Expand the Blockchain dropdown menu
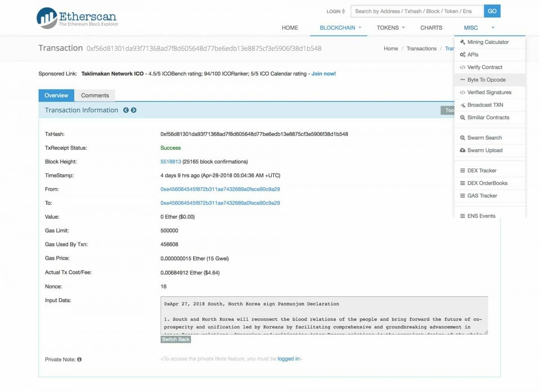This screenshot has height=392, width=539. coord(340,28)
